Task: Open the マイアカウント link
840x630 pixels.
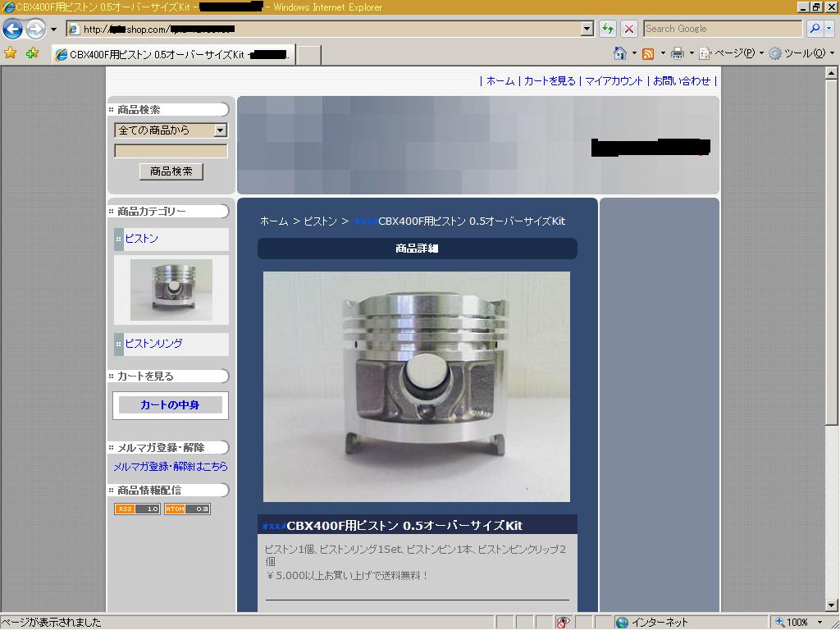Action: (614, 81)
